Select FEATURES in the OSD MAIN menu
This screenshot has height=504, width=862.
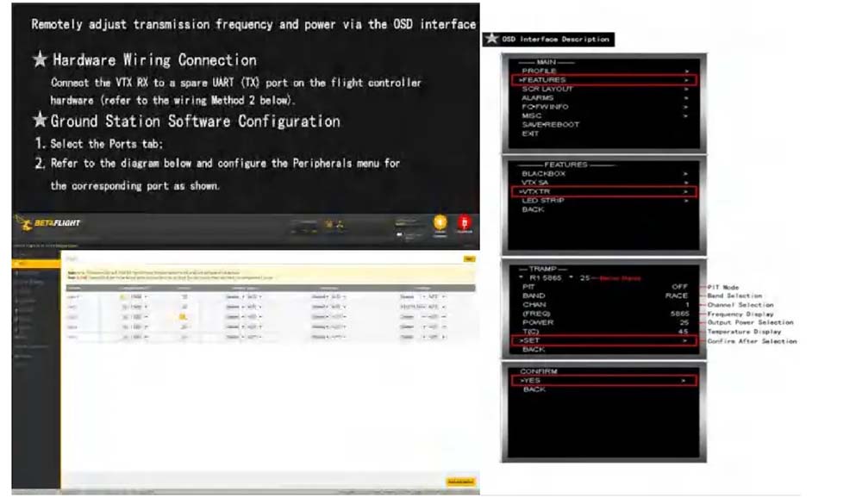pyautogui.click(x=603, y=80)
